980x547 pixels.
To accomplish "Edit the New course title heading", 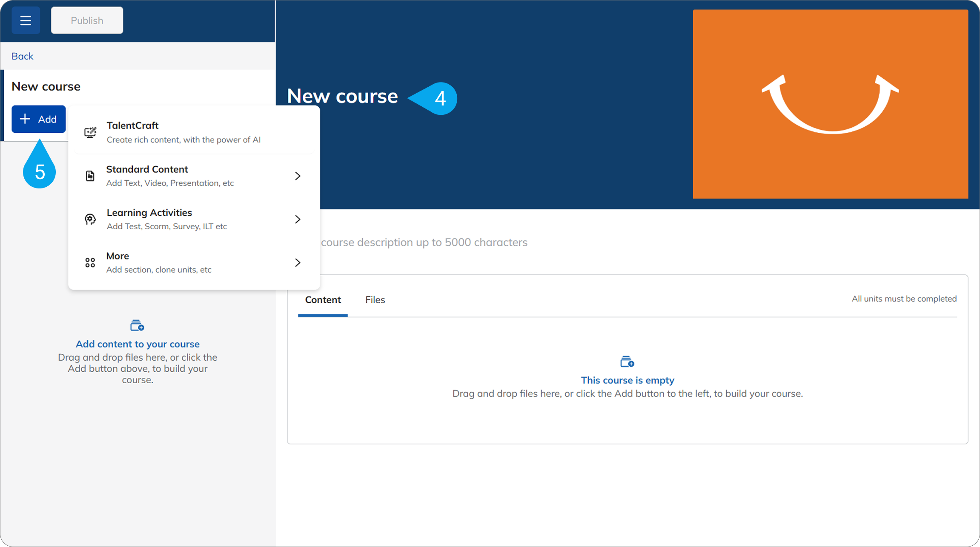I will 342,97.
